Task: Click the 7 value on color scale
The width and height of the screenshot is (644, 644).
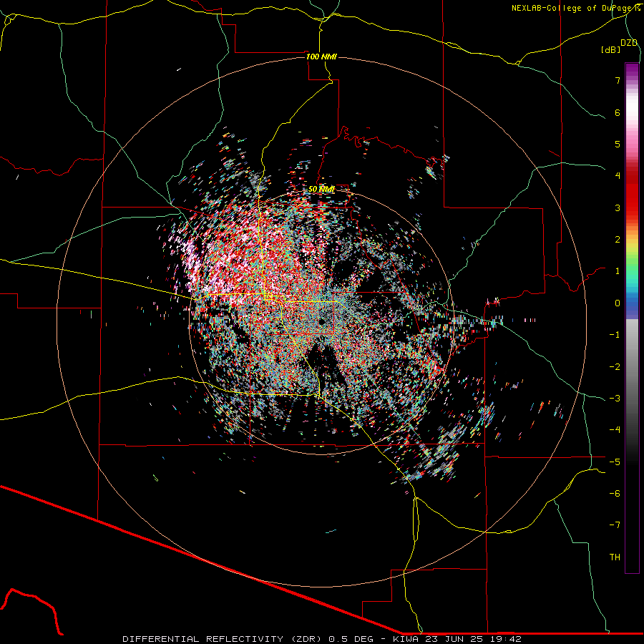Action: pyautogui.click(x=618, y=80)
